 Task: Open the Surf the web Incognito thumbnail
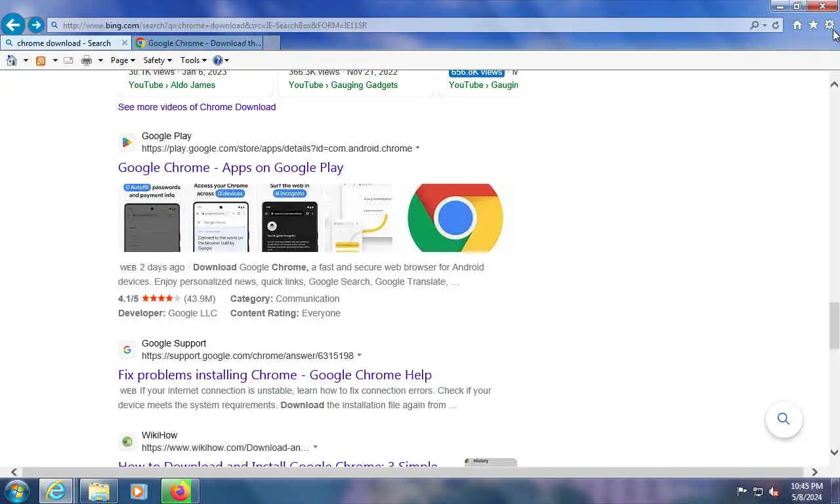(x=289, y=218)
